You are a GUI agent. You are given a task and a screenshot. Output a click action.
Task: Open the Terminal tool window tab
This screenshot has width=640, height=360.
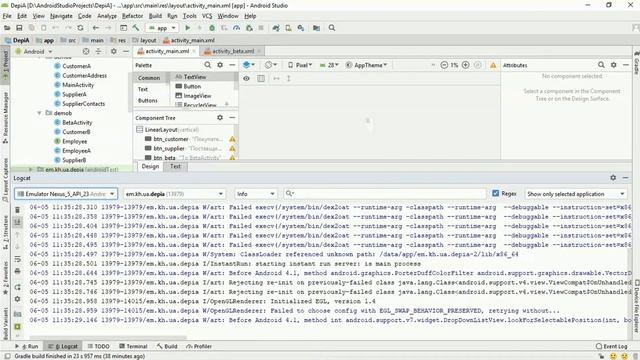133,346
